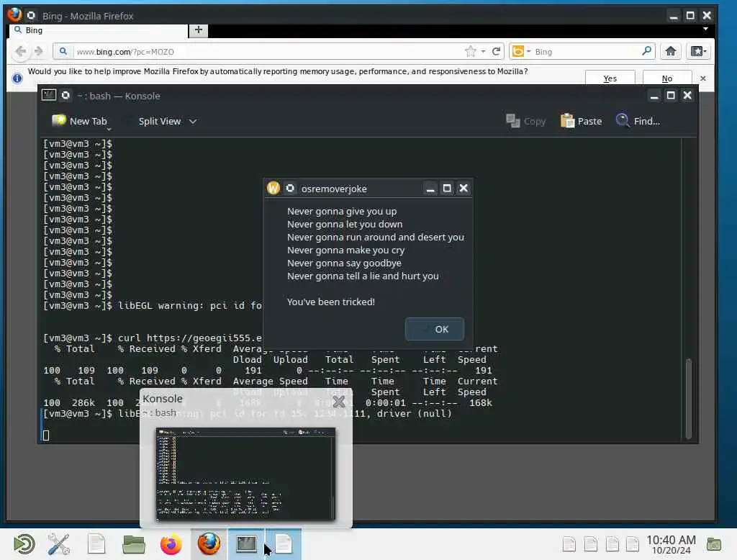
Task: Open the New Tab button in Konsole
Action: pyautogui.click(x=79, y=121)
